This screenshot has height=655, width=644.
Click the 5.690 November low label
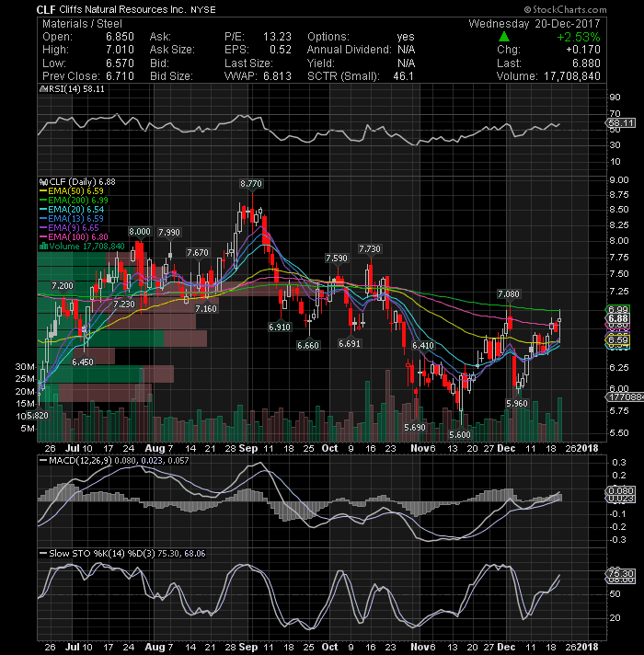[415, 428]
